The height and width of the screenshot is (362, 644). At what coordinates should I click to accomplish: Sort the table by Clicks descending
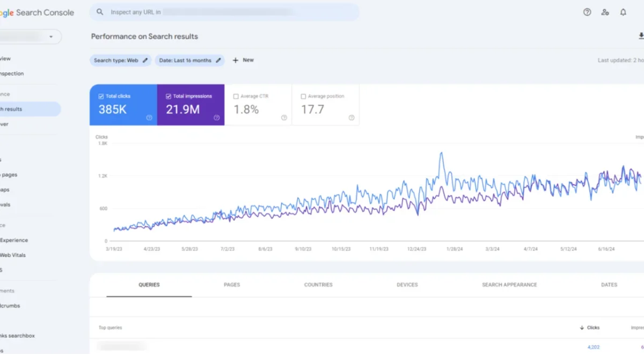click(590, 327)
